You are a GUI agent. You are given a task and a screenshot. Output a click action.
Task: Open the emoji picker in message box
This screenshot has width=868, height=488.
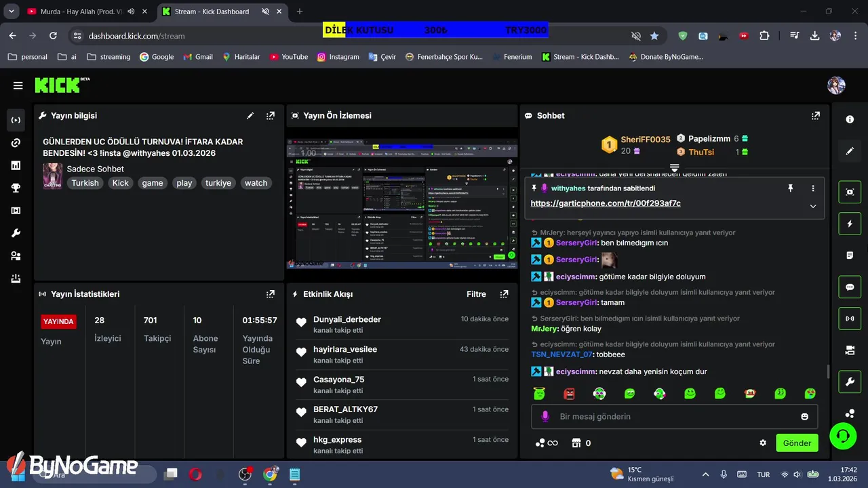(805, 417)
